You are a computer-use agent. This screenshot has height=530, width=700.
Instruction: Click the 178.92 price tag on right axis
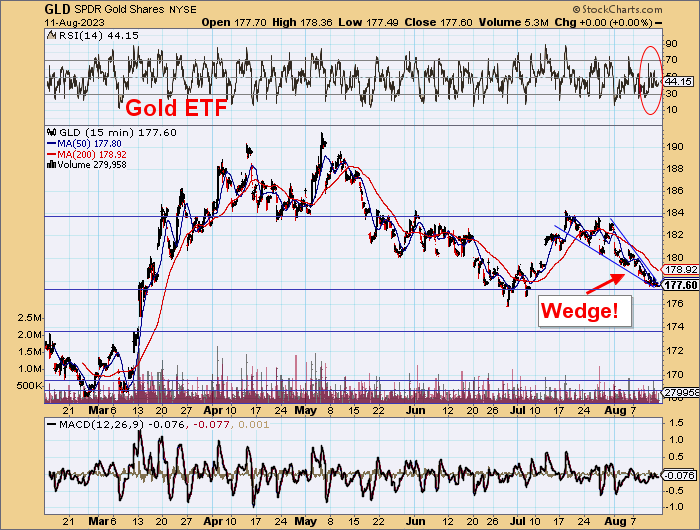click(681, 269)
